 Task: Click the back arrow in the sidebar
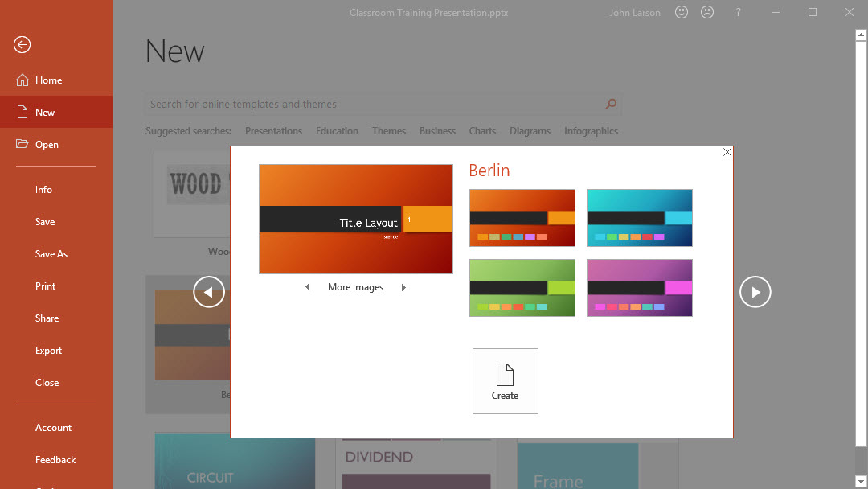coord(22,45)
